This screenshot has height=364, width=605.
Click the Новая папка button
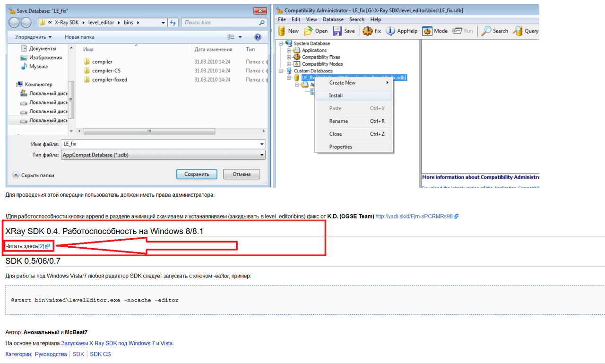coord(79,37)
